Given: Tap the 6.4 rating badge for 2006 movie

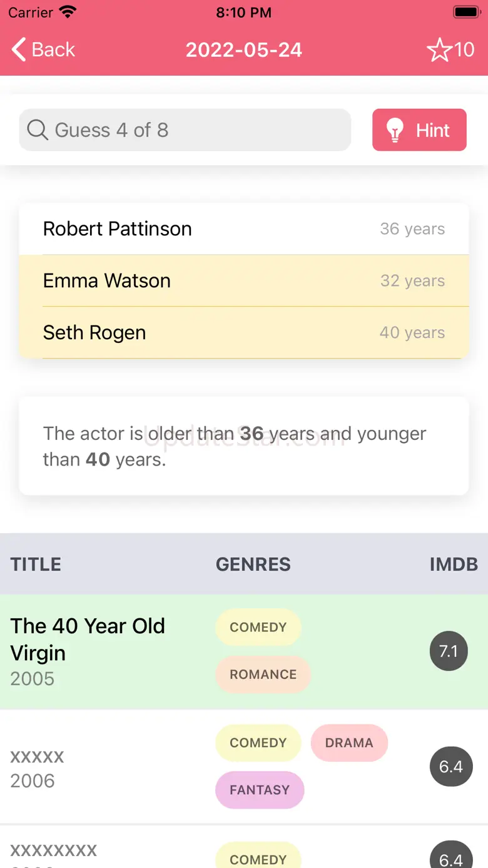Looking at the screenshot, I should [x=450, y=767].
